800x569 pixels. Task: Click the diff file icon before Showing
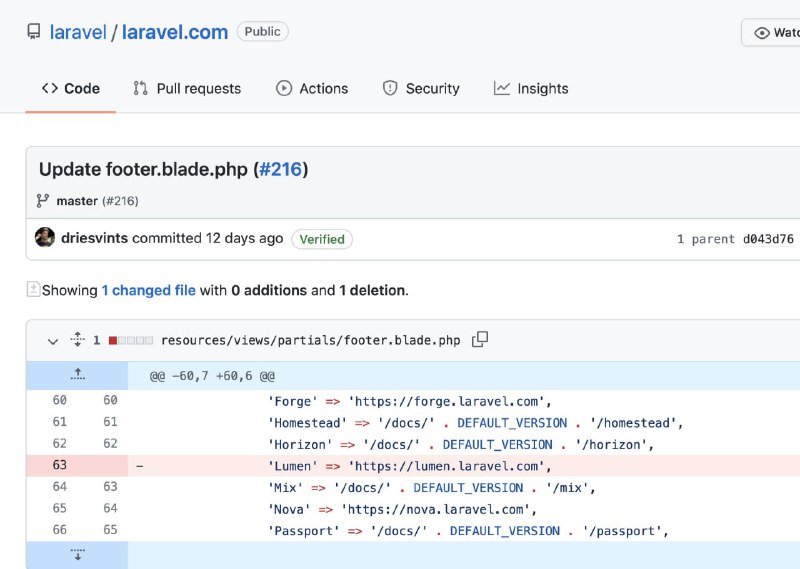[33, 289]
